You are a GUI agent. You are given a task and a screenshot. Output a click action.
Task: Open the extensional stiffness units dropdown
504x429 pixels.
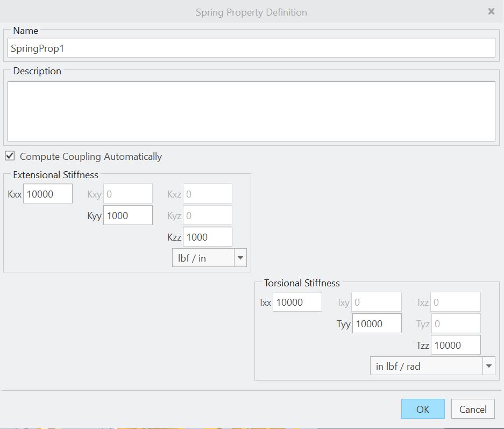(x=240, y=257)
